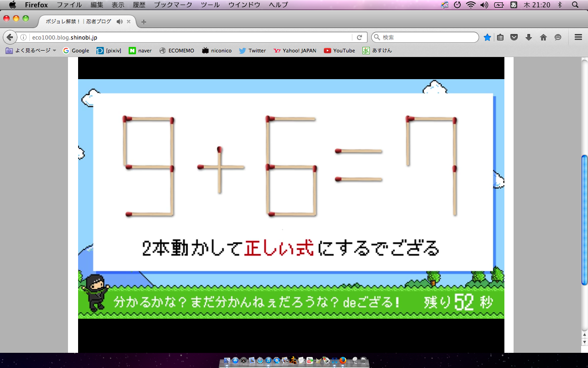The height and width of the screenshot is (368, 588).
Task: Open the Yahoo! JAPAN bookmark
Action: [295, 51]
